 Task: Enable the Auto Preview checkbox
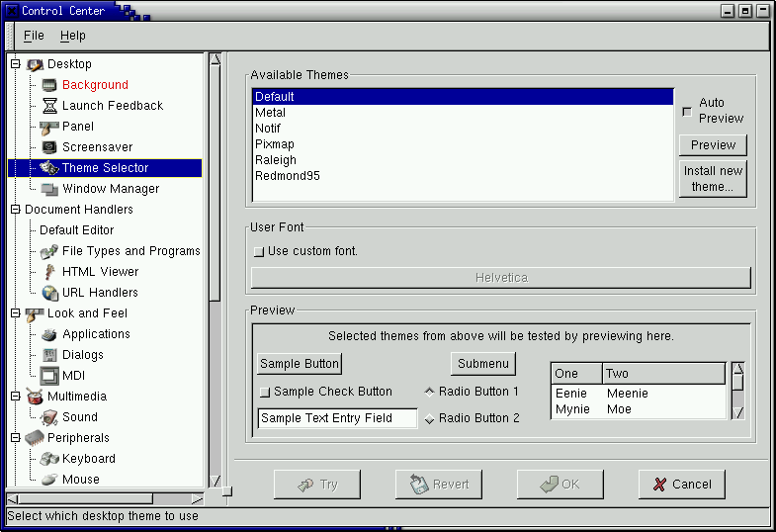pyautogui.click(x=687, y=111)
